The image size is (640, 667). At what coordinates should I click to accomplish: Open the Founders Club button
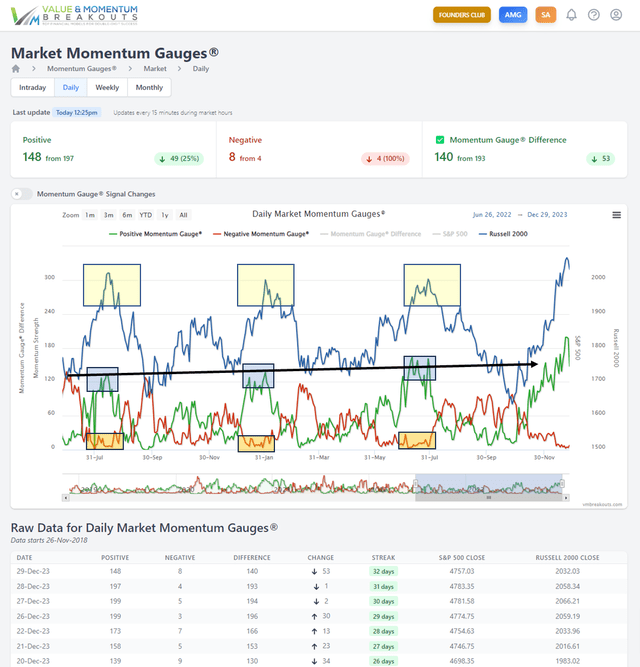click(462, 15)
